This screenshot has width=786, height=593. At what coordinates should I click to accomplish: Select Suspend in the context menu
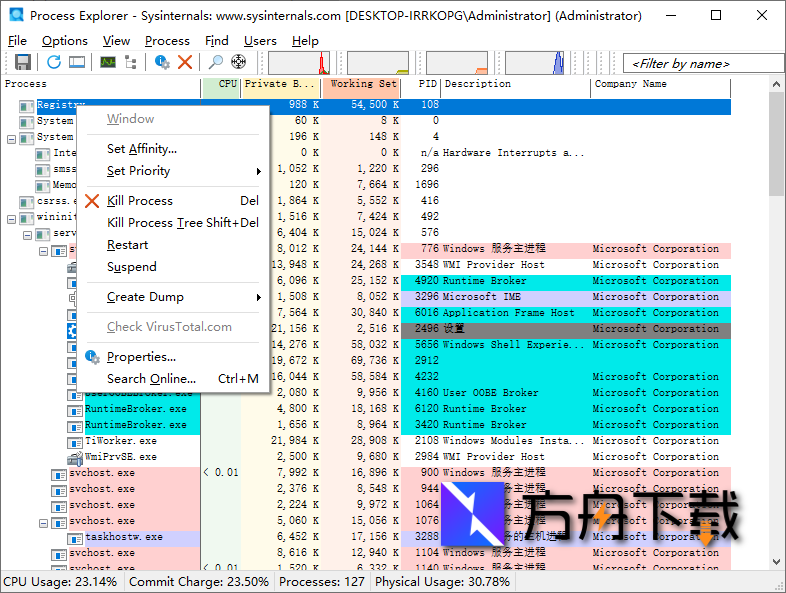[132, 267]
